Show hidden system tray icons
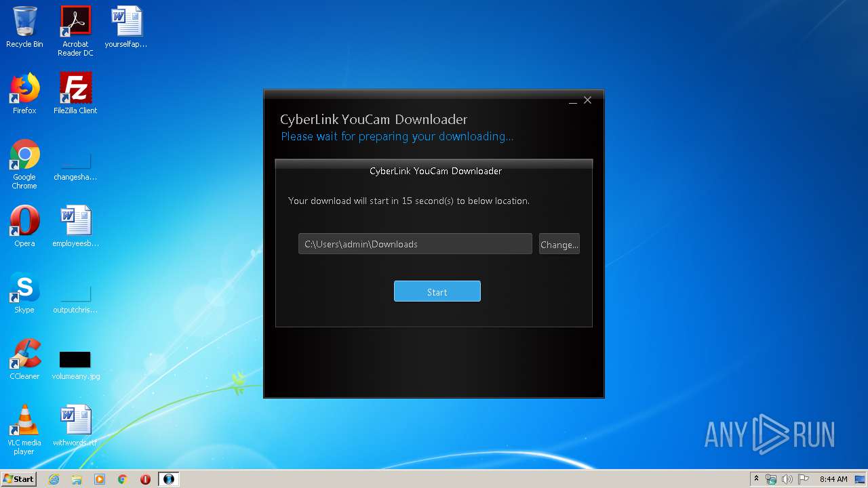The height and width of the screenshot is (488, 868). coord(756,479)
